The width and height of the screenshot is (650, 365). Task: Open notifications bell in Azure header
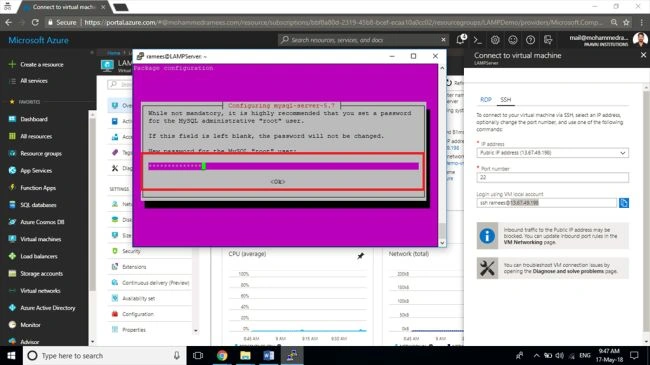(461, 40)
